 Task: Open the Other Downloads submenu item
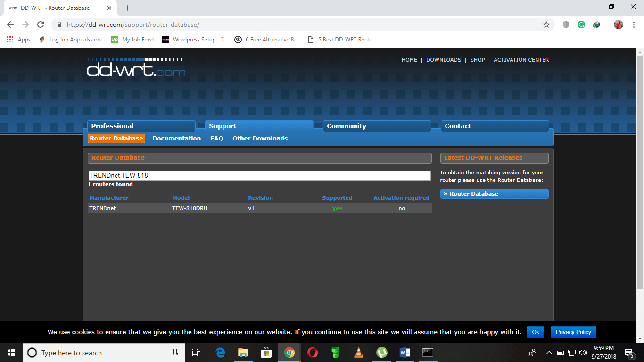(260, 138)
